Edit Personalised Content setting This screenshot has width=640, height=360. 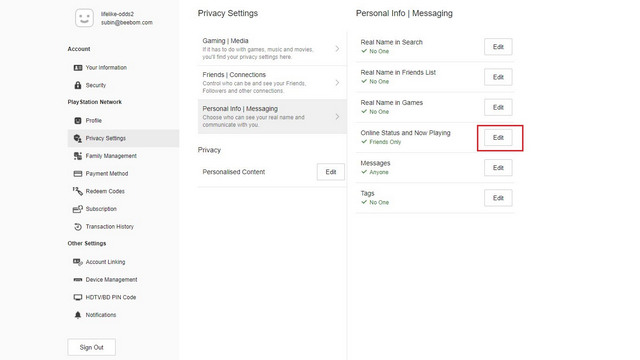pos(331,172)
